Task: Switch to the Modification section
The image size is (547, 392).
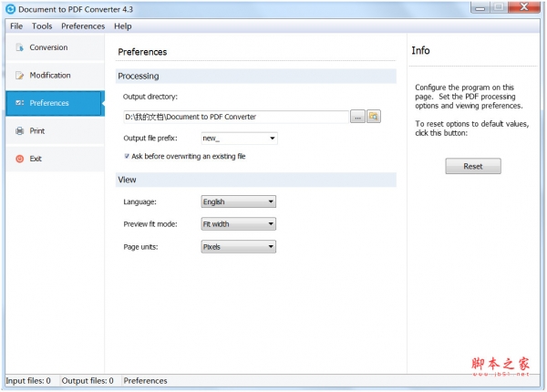Action: [55, 76]
